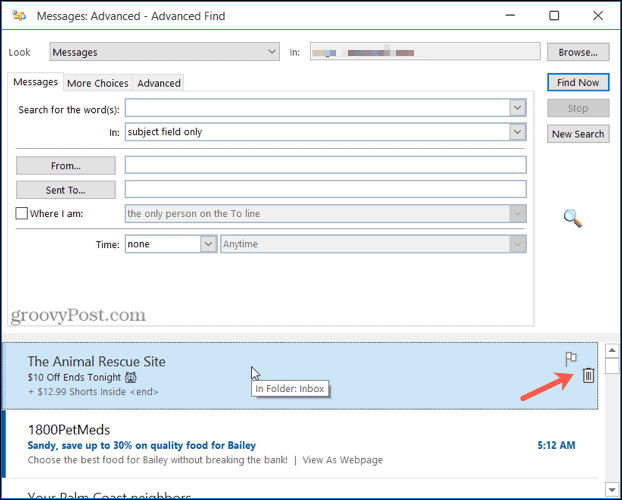Open the Look Messages dropdown
Image resolution: width=622 pixels, height=500 pixels.
tap(164, 52)
